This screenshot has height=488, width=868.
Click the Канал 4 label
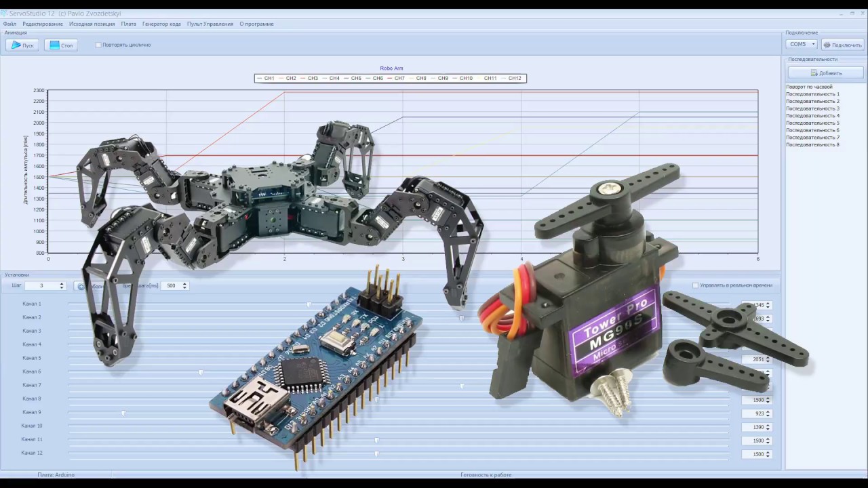32,344
